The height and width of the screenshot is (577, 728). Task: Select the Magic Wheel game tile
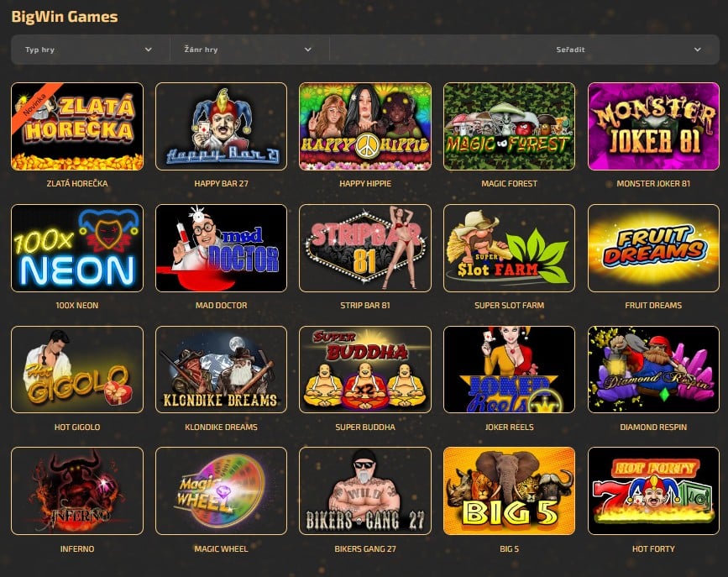(x=221, y=491)
